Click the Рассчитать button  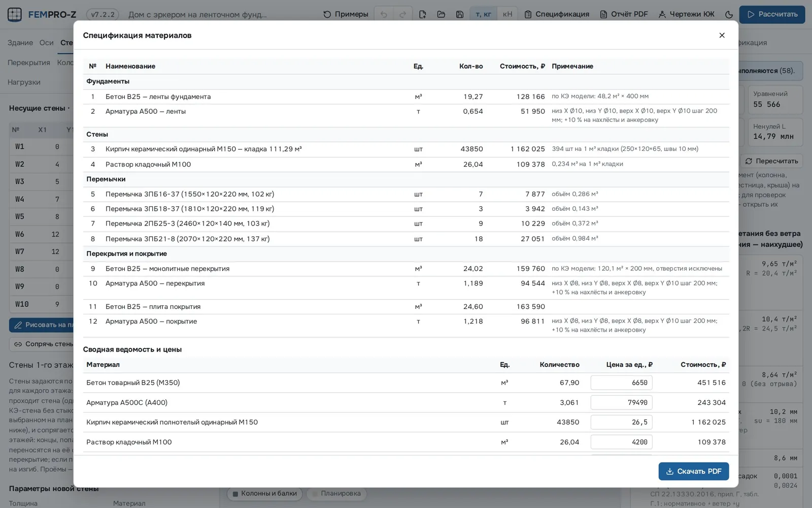tap(772, 14)
